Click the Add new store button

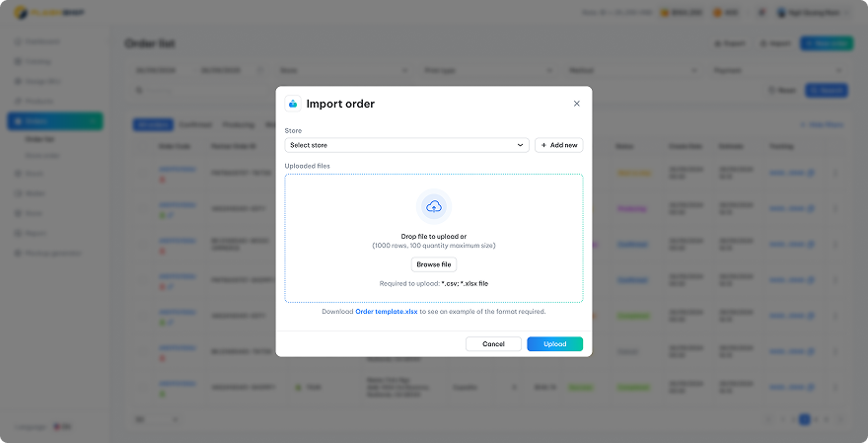(558, 145)
